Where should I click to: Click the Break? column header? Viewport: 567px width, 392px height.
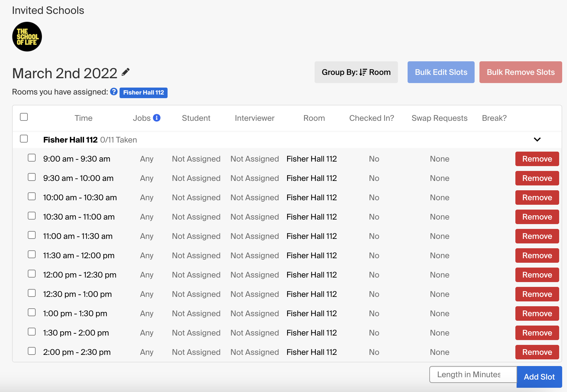(494, 118)
